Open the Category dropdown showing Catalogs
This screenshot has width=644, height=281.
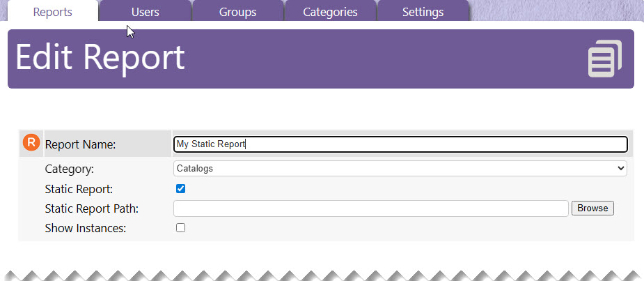[400, 168]
